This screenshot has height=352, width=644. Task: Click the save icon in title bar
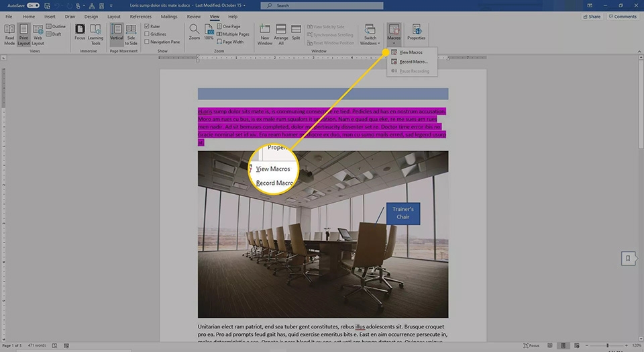(47, 6)
